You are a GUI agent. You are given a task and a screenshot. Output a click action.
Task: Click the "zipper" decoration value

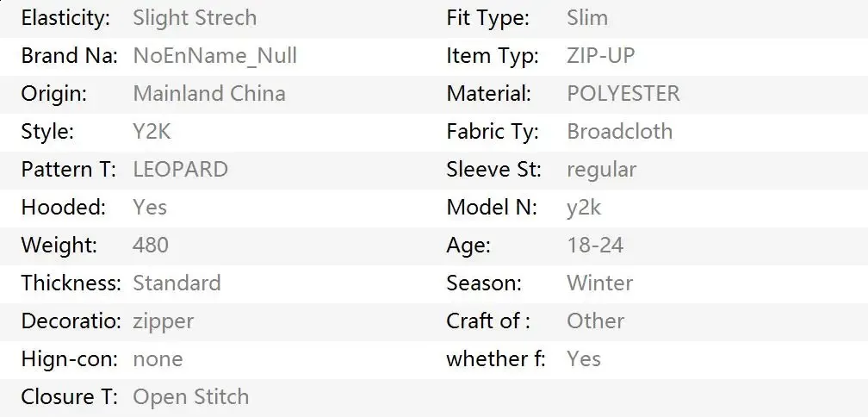tap(163, 321)
